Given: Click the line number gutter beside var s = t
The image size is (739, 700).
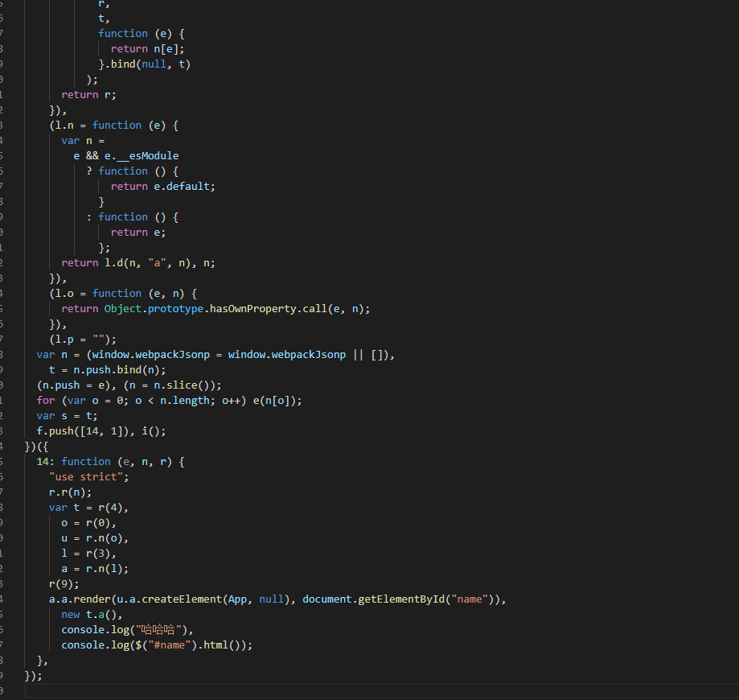Looking at the screenshot, I should (x=8, y=415).
